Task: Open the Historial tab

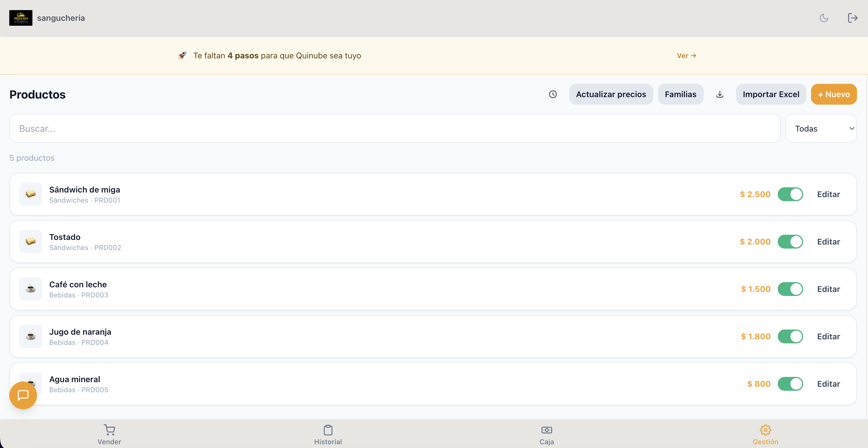Action: [x=328, y=435]
